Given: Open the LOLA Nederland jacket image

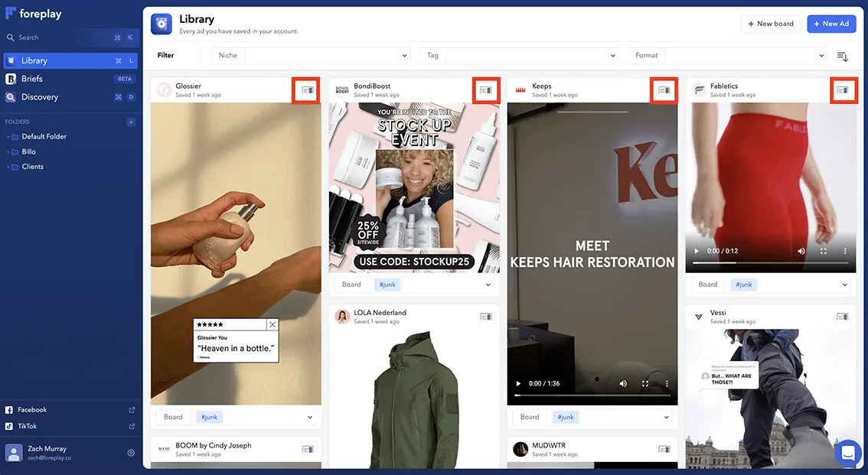Looking at the screenshot, I should point(414,399).
